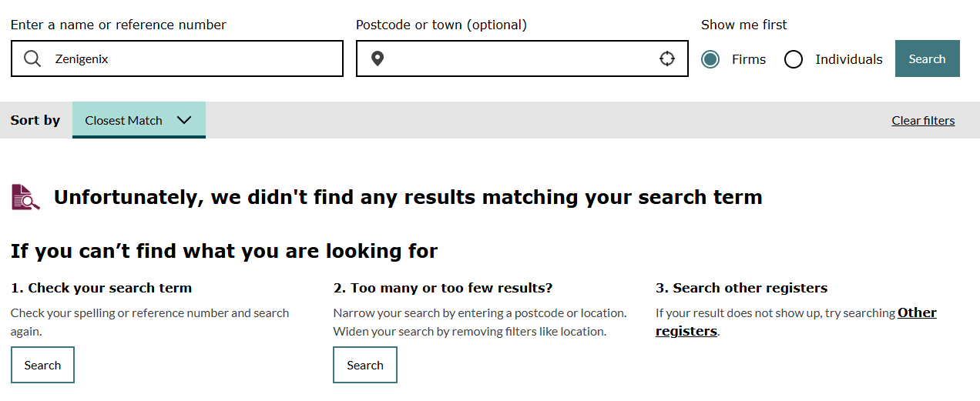Click the map pin icon in the postcode field
The height and width of the screenshot is (401, 980).
coord(377,59)
